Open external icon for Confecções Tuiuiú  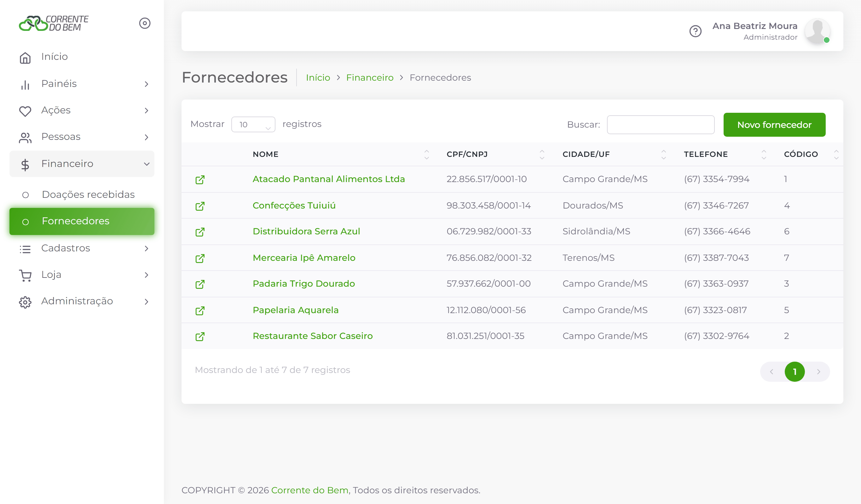click(200, 206)
